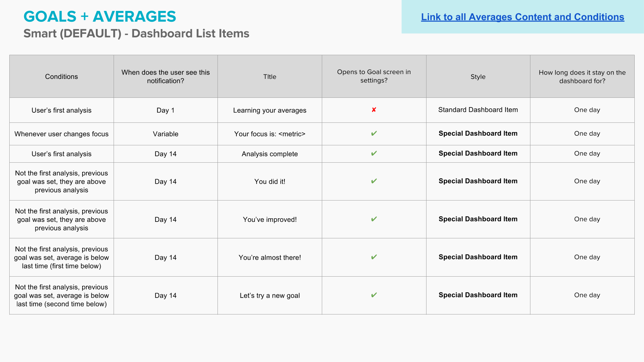This screenshot has width=644, height=362.
Task: Click the Style column header
Action: click(x=478, y=77)
